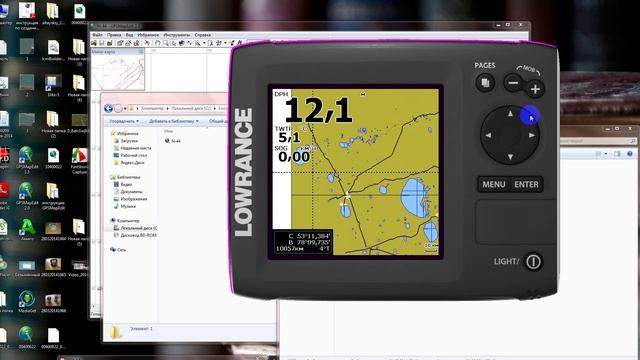Click the инструкция GPSMapEdit desktop folder
This screenshot has width=640, height=360.
(x=53, y=196)
